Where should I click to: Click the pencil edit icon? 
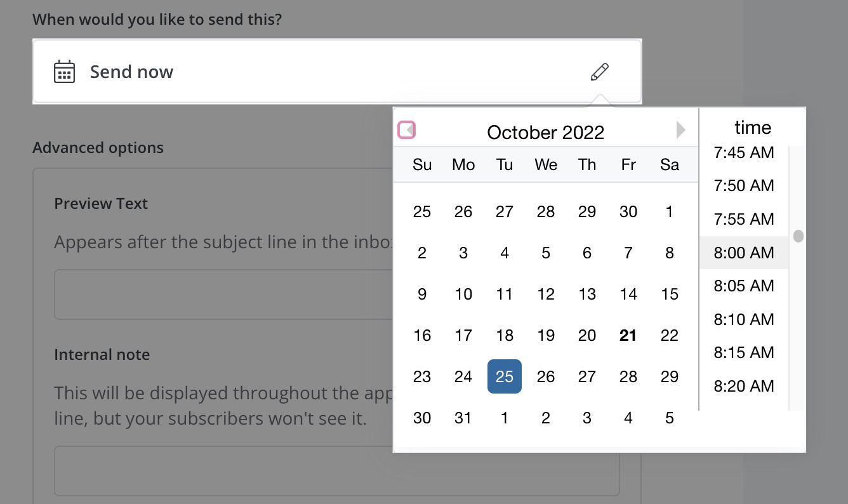click(x=599, y=72)
